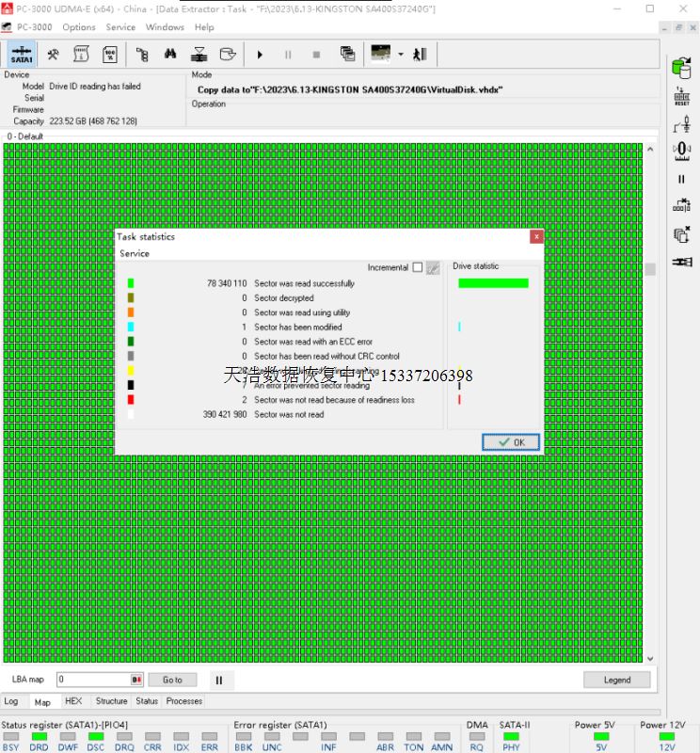Click green 'Sector was read successfully' color swatch
Image resolution: width=700 pixels, height=753 pixels.
pyautogui.click(x=131, y=283)
